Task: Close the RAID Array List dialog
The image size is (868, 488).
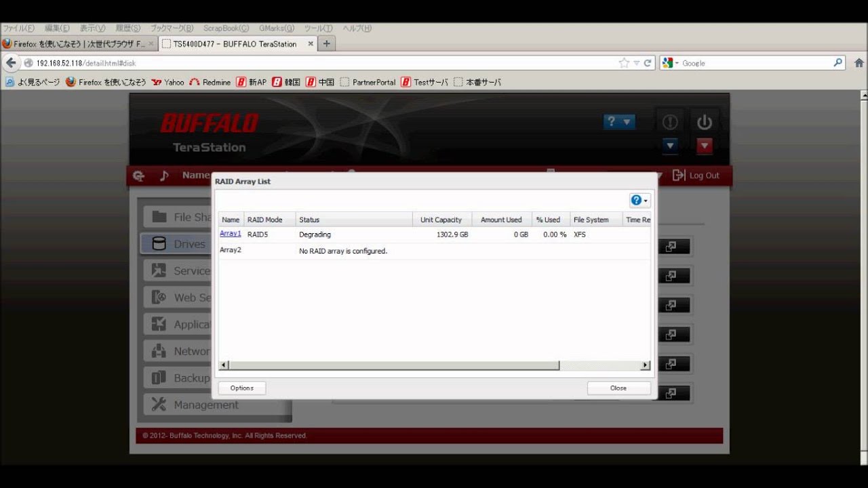Action: click(x=618, y=388)
